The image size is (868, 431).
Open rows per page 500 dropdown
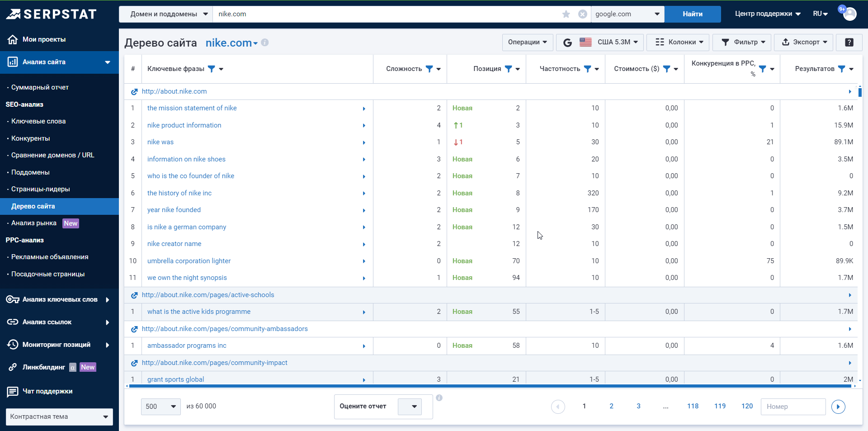point(160,407)
